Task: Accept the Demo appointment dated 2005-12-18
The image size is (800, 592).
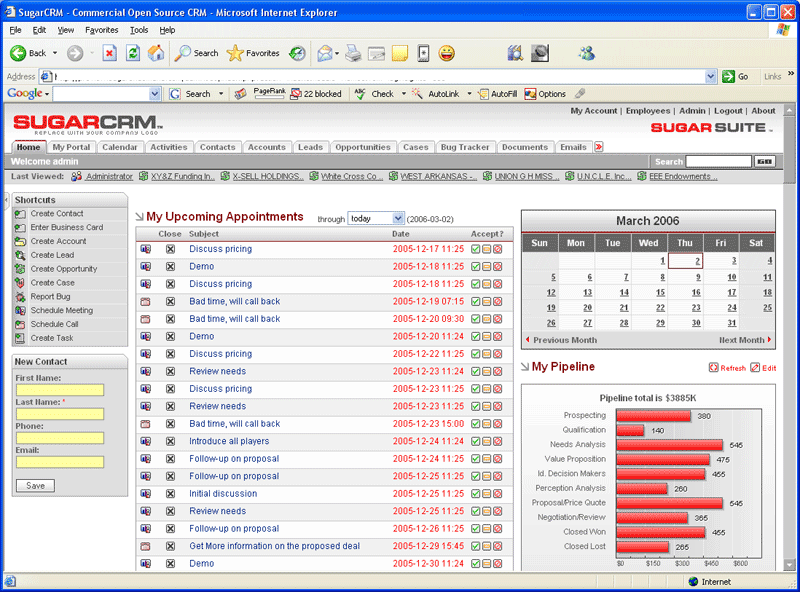Action: [476, 267]
